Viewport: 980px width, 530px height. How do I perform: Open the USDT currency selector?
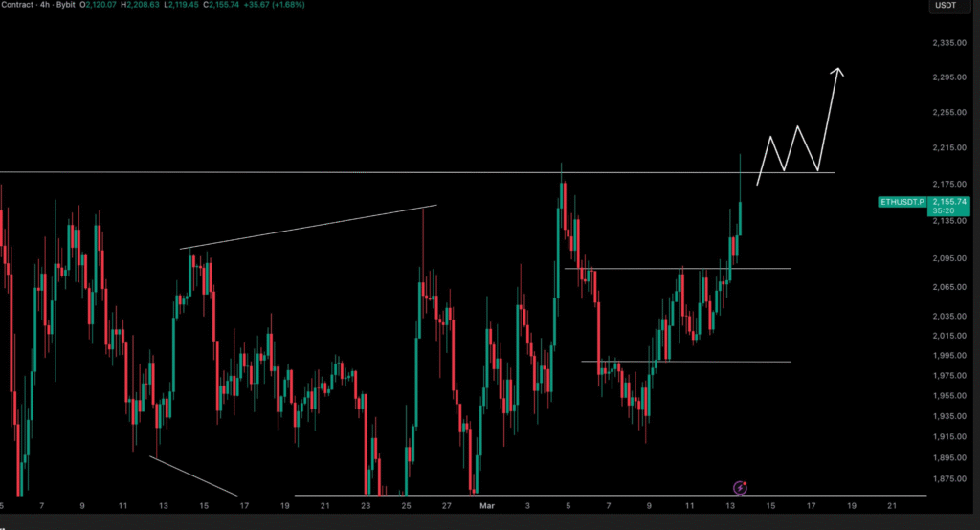coord(947,7)
